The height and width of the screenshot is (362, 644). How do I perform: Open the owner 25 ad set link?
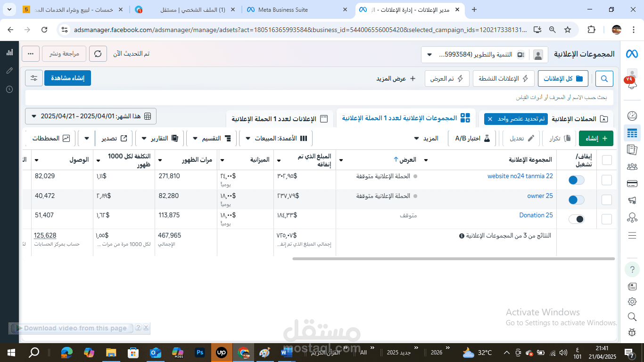[540, 196]
